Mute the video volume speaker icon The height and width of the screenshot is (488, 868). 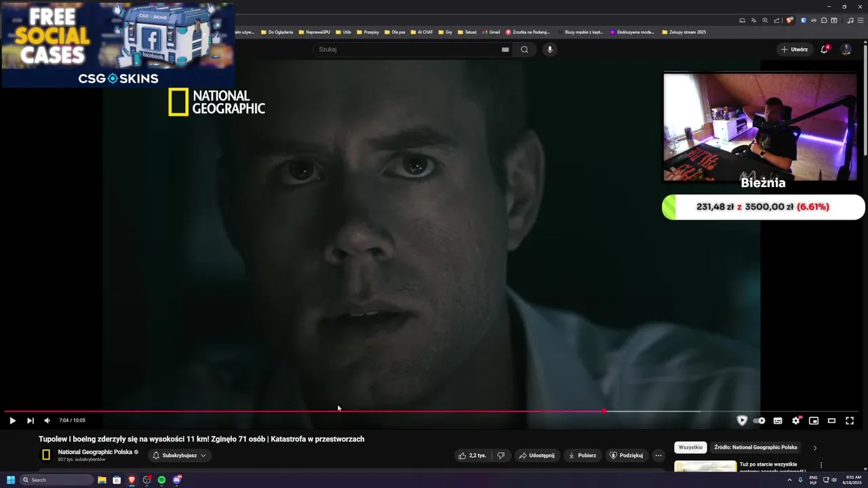tap(47, 420)
